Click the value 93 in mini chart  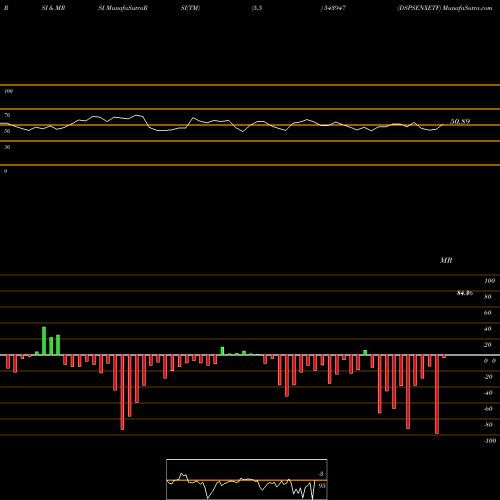(x=322, y=486)
